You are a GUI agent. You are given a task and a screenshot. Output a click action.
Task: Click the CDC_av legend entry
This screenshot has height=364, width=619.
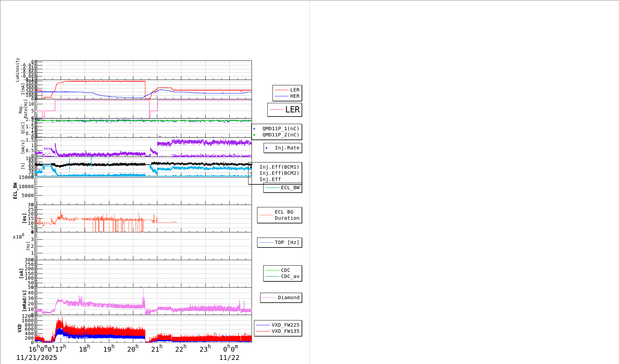tap(283, 277)
